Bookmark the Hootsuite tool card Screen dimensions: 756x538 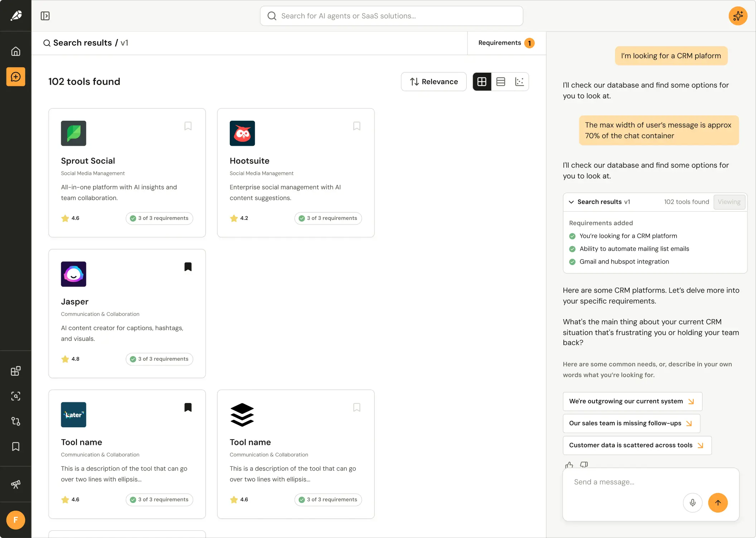357,126
